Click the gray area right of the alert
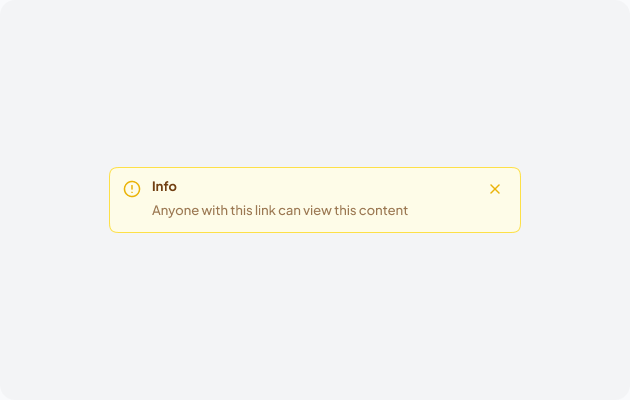630x400 pixels. 575,200
